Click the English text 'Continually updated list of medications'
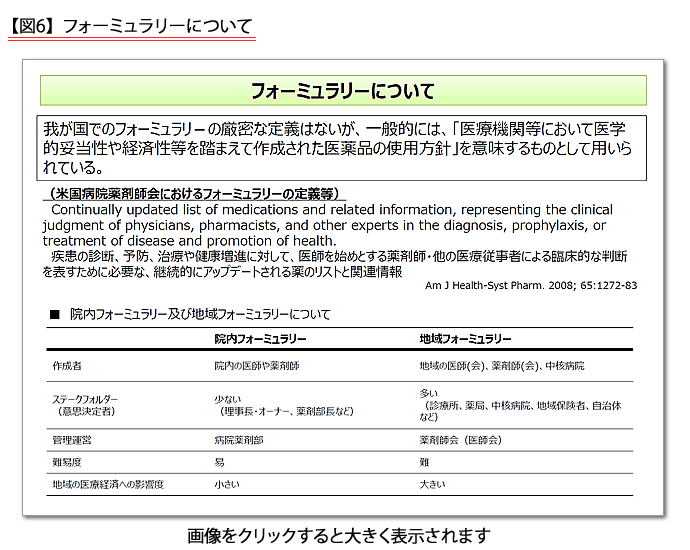This screenshot has height=550, width=690. [176, 209]
